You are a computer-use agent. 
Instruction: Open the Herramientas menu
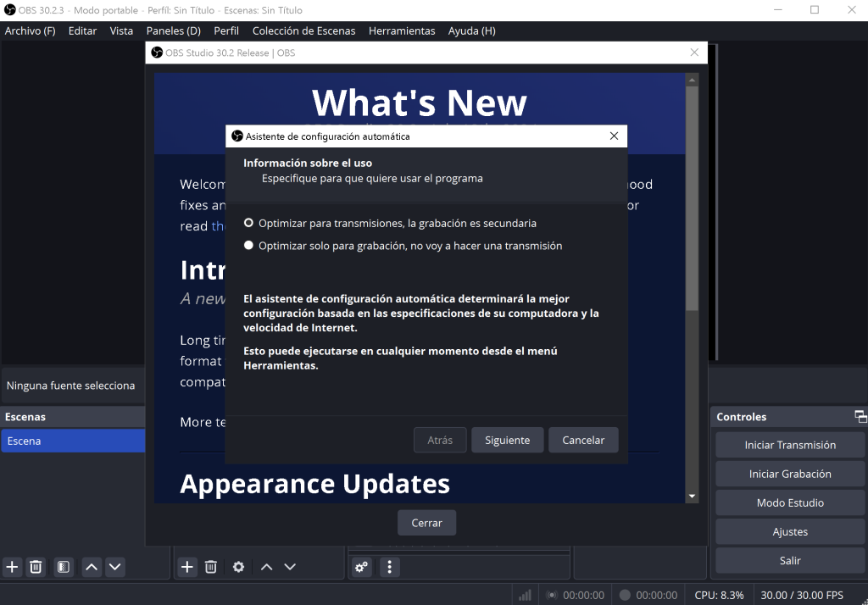[402, 31]
